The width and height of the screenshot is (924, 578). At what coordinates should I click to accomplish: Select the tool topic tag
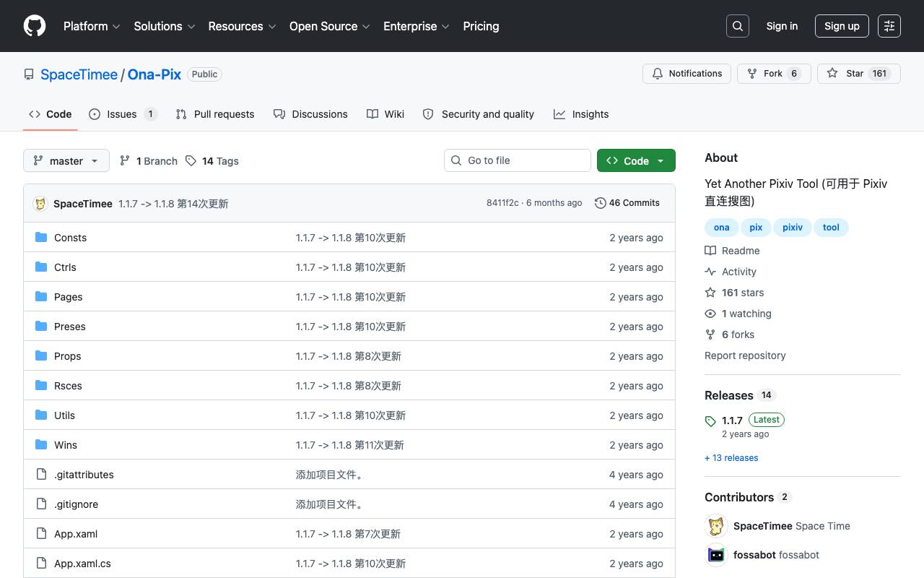(x=831, y=228)
